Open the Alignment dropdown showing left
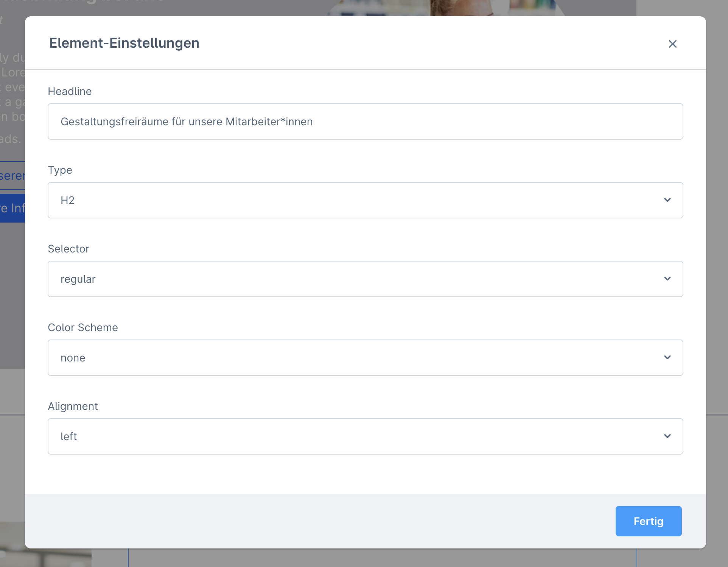Screen dimensions: 728x567 pyautogui.click(x=365, y=436)
